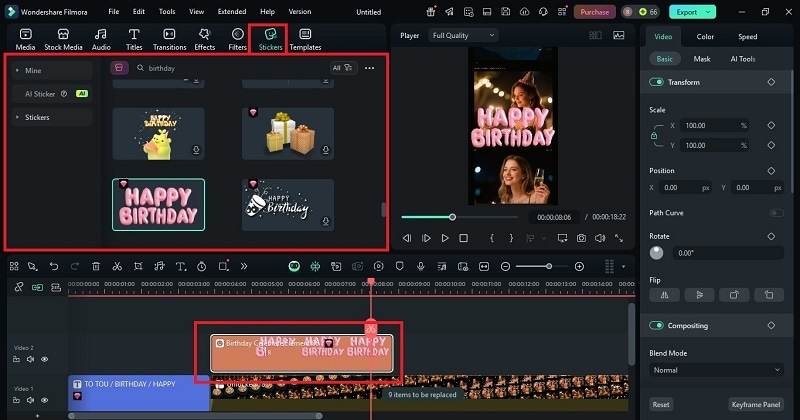This screenshot has height=420, width=800.
Task: Open the timeline layout options dropdown arrow
Action: click(623, 266)
